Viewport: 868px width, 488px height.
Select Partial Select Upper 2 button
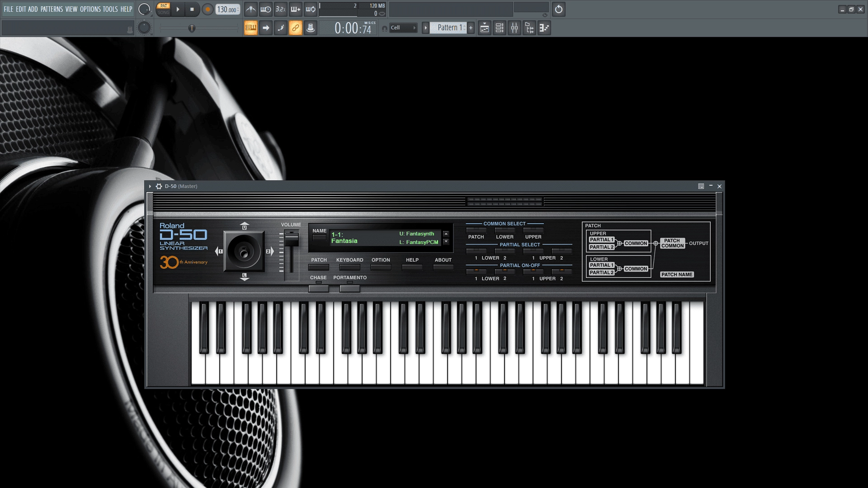pos(562,251)
